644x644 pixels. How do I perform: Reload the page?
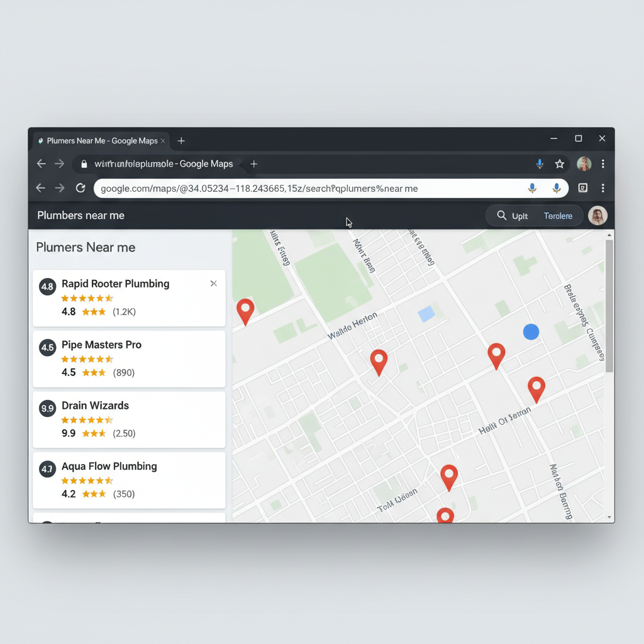[x=80, y=188]
